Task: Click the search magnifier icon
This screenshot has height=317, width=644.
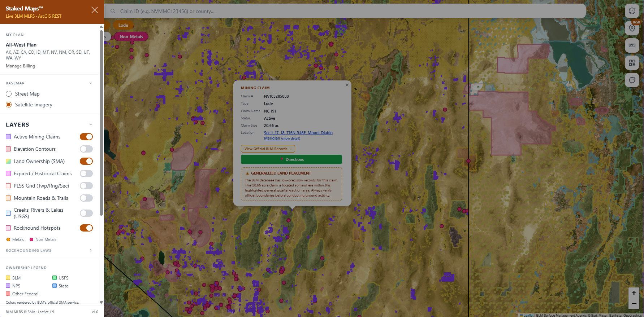Action: point(113,11)
